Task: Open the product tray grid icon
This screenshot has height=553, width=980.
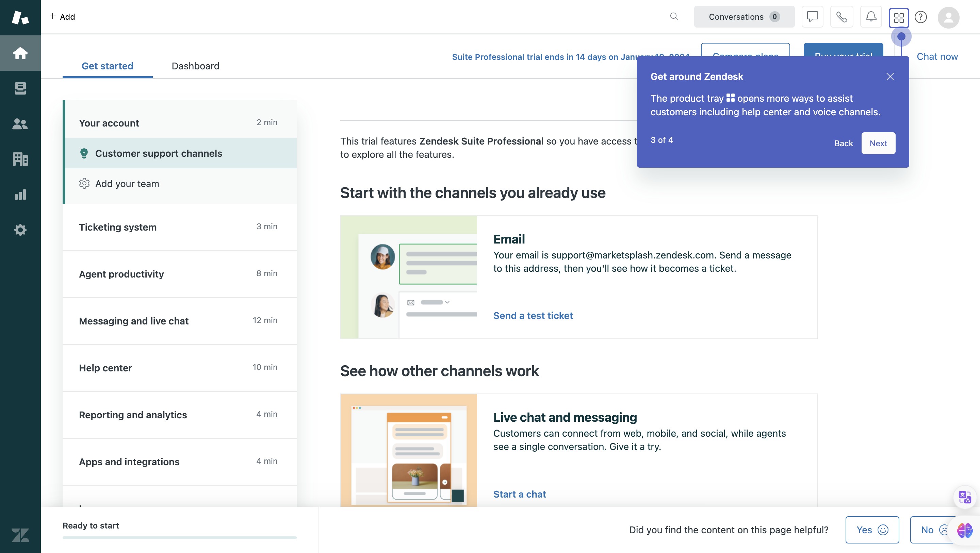Action: [899, 17]
